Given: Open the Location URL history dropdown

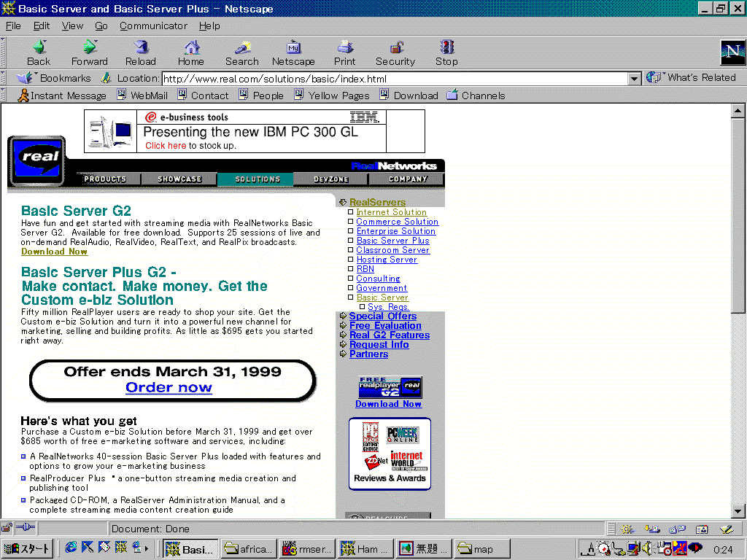Looking at the screenshot, I should 634,79.
